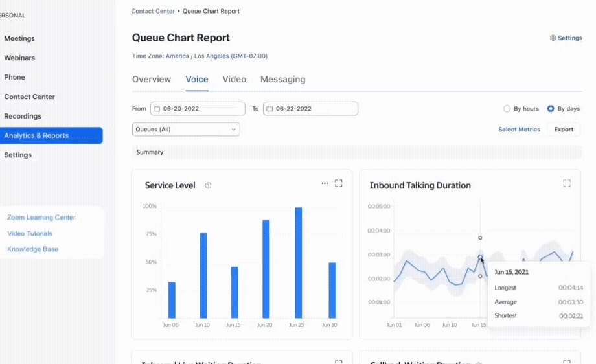The image size is (596, 364).
Task: Click Jun 15, 2021 tooltip date
Action: tap(512, 272)
